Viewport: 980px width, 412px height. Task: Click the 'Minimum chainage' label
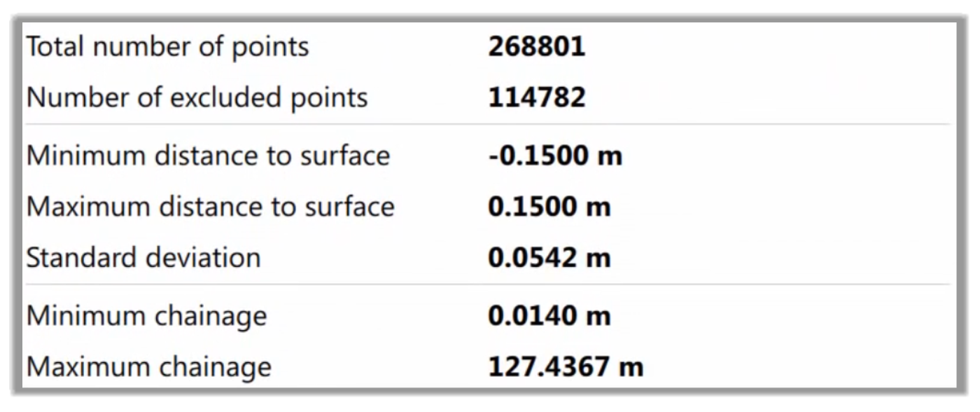[x=147, y=316]
